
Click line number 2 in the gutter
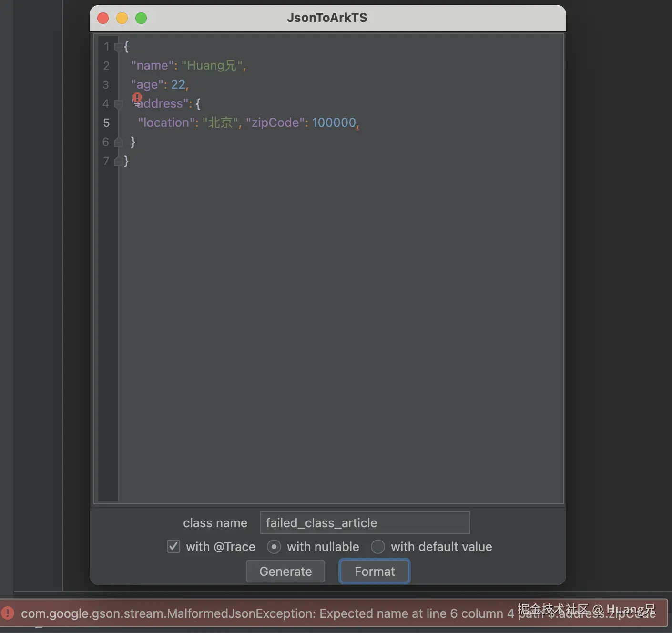tap(106, 66)
